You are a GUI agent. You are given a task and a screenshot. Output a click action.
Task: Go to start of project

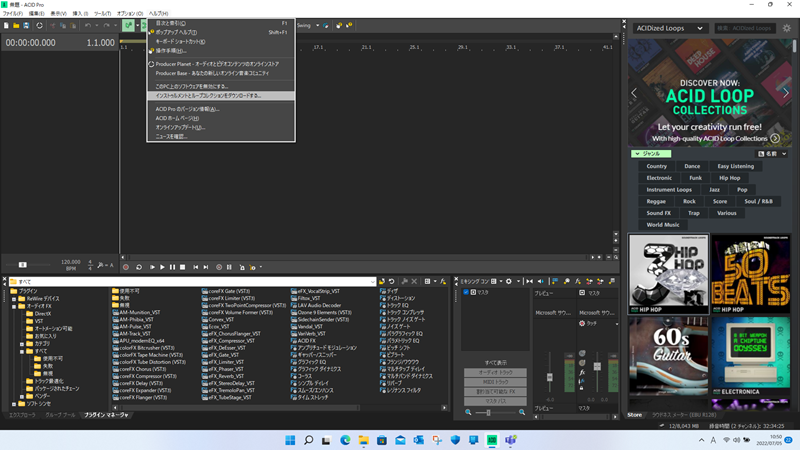(195, 267)
